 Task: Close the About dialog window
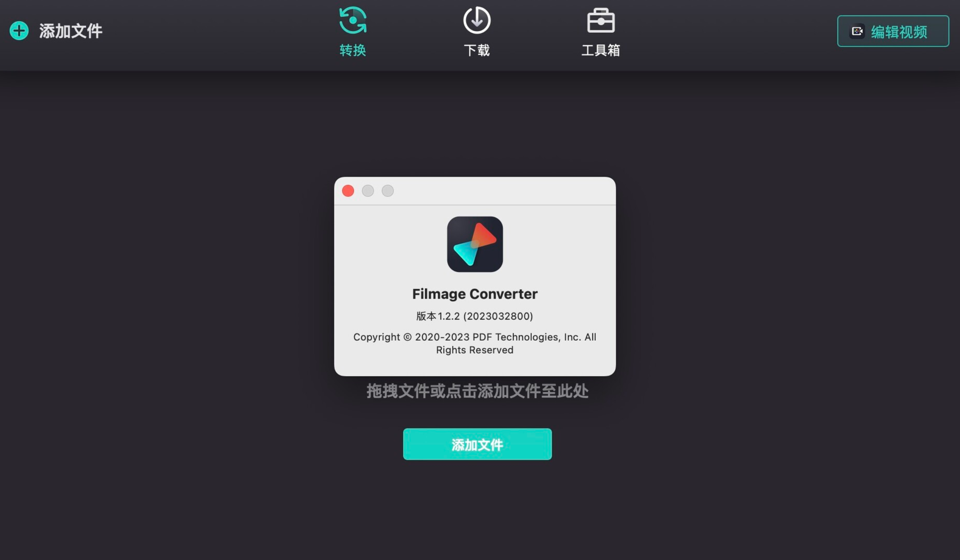(x=348, y=191)
